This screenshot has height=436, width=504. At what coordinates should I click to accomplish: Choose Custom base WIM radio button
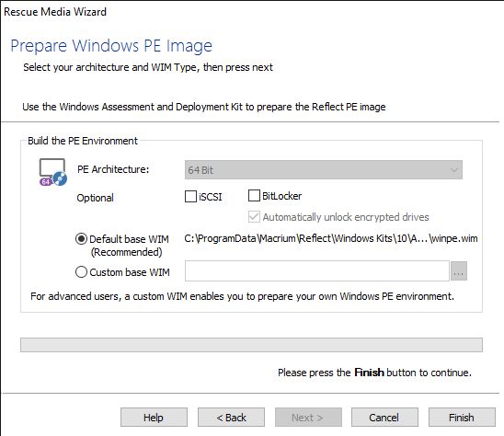81,272
